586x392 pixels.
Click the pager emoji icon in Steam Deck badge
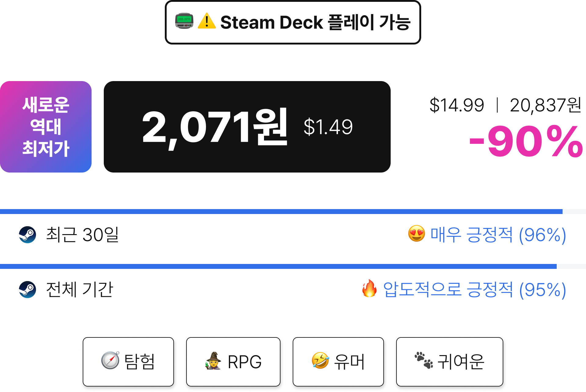tap(184, 21)
